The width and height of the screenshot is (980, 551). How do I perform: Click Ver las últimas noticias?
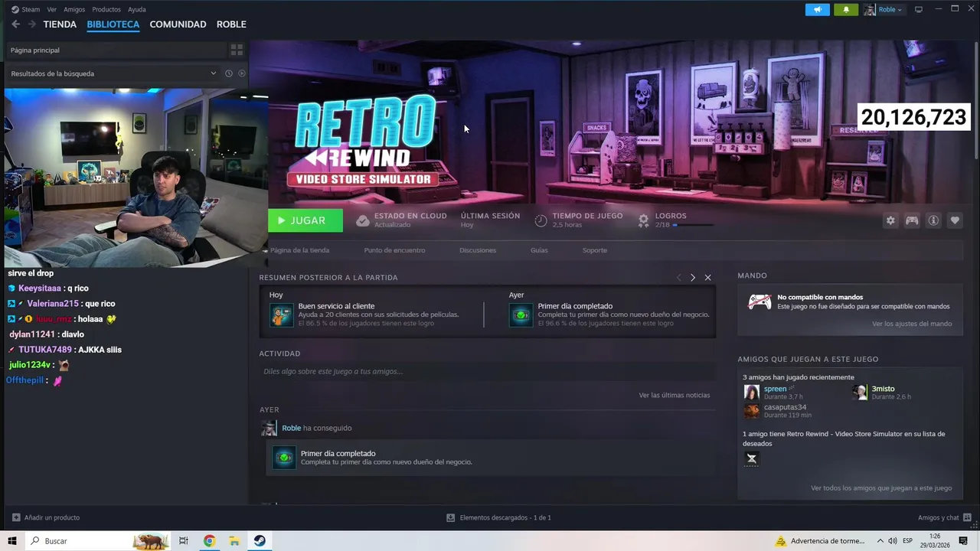pyautogui.click(x=675, y=395)
